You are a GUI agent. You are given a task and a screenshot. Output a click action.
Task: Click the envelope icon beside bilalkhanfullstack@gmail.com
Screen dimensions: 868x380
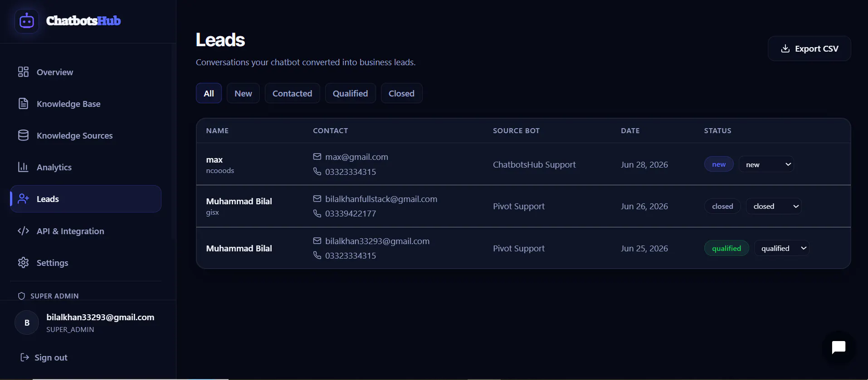click(x=317, y=199)
